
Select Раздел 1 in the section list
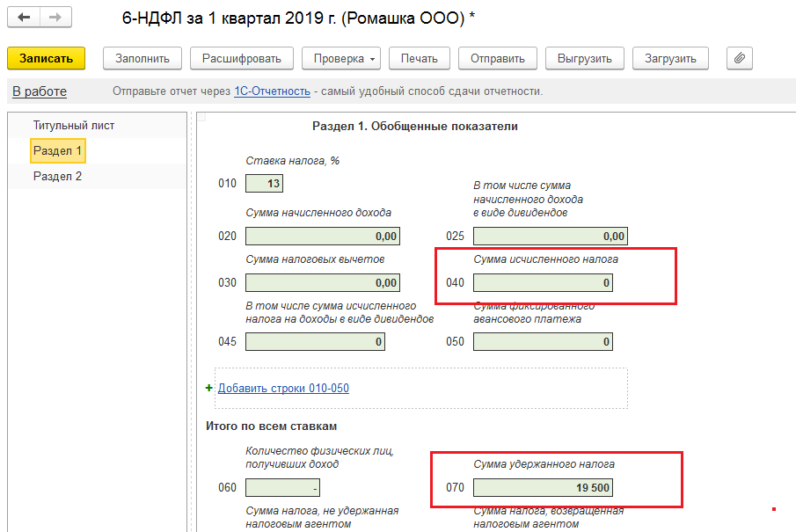pyautogui.click(x=57, y=151)
